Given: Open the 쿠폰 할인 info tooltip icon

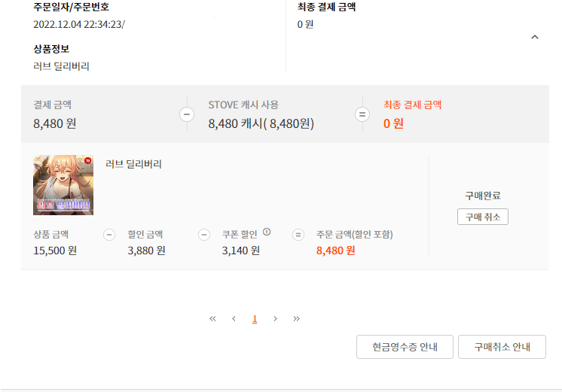Looking at the screenshot, I should pos(267,232).
